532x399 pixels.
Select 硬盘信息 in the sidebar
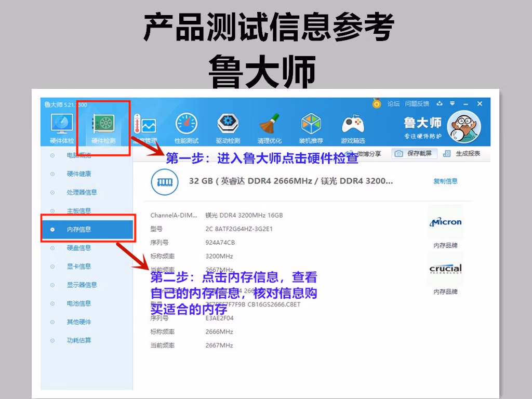tap(79, 248)
